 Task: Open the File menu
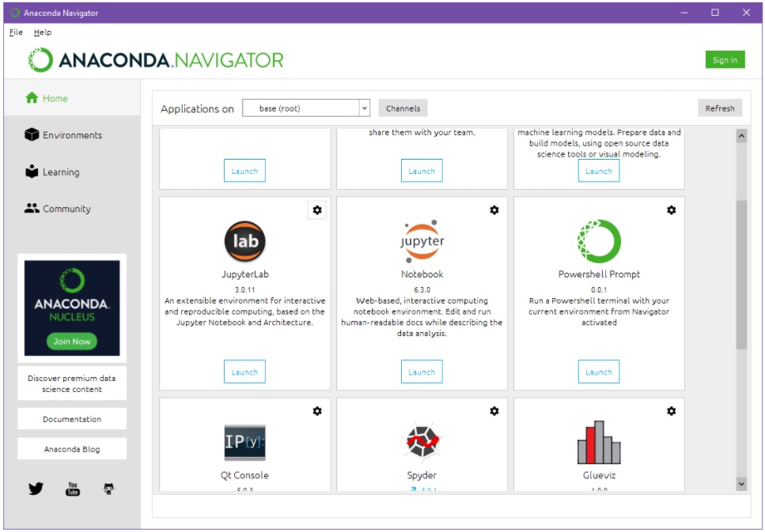pos(16,32)
